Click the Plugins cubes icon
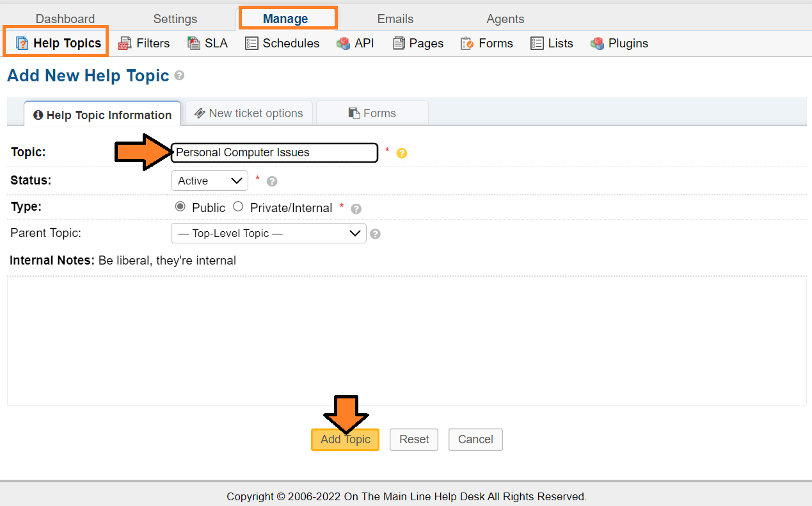The image size is (812, 506). pyautogui.click(x=597, y=44)
